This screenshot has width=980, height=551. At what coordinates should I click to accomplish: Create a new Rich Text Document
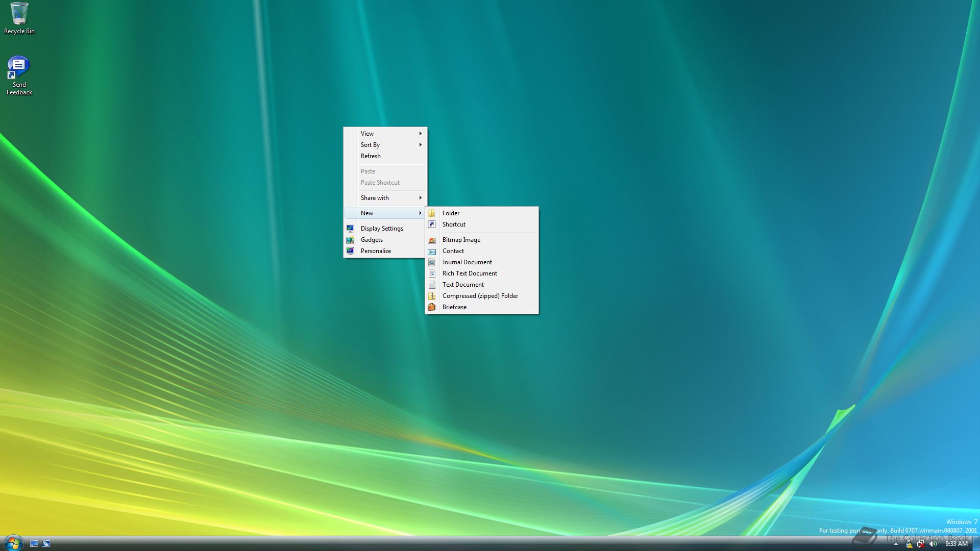(x=482, y=273)
